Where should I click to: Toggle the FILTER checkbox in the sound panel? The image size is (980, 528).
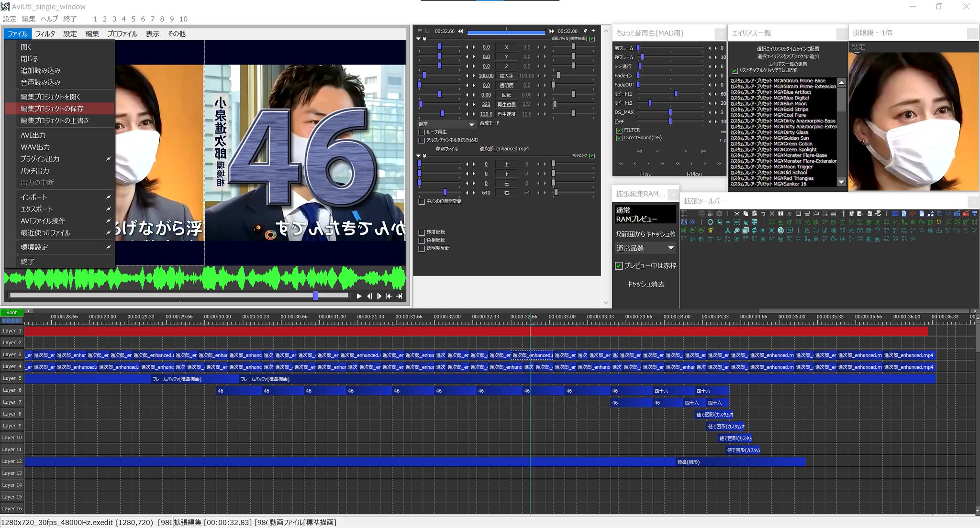(619, 130)
